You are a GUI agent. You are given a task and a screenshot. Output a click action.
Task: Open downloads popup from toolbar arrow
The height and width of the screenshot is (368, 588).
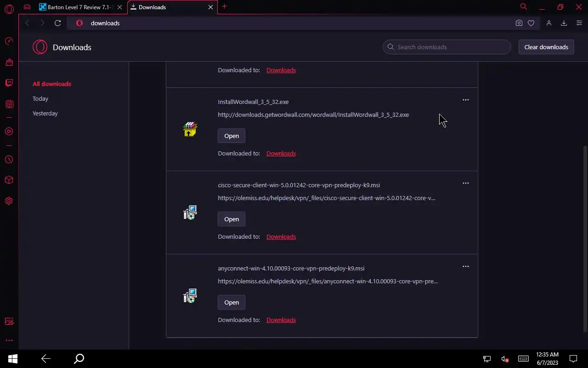564,23
